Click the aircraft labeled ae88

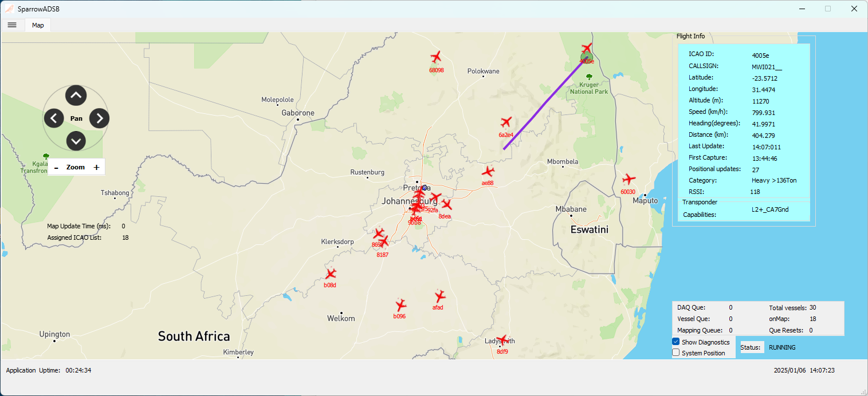coord(488,172)
